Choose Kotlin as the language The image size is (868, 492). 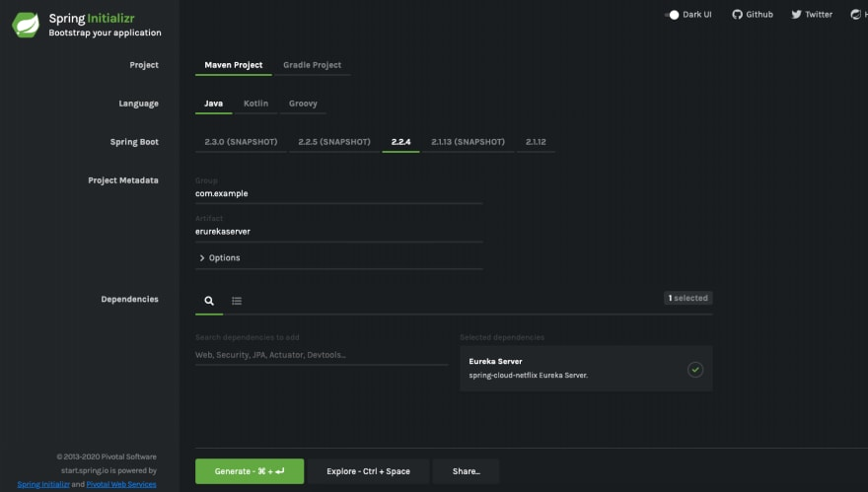(x=255, y=104)
